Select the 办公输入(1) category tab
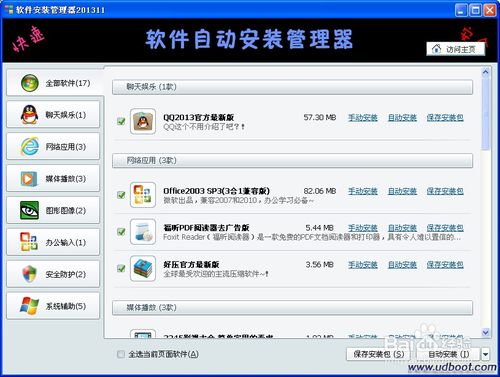Viewport: 500px width, 377px height. 53,242
